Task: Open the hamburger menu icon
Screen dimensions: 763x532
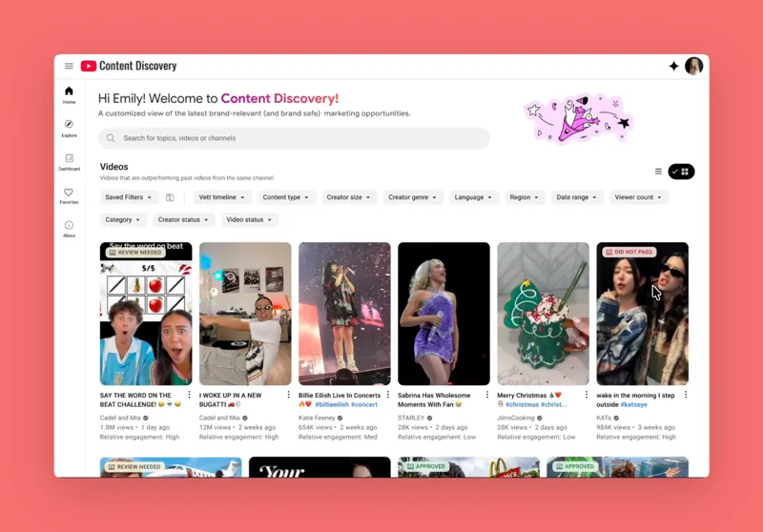Action: pos(69,66)
